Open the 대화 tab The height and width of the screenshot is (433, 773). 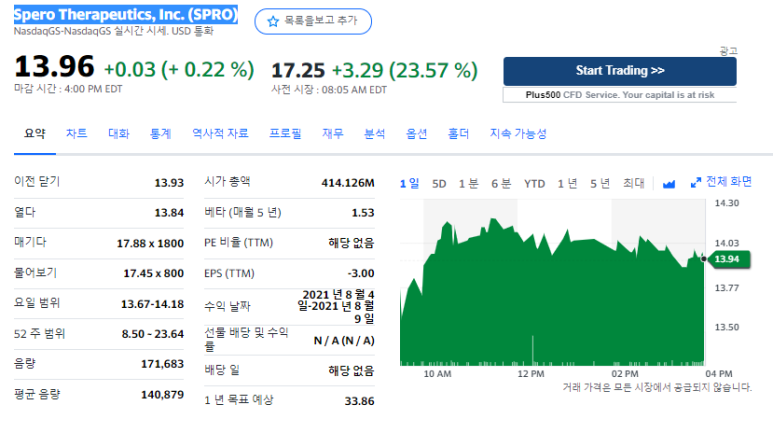[x=119, y=134]
